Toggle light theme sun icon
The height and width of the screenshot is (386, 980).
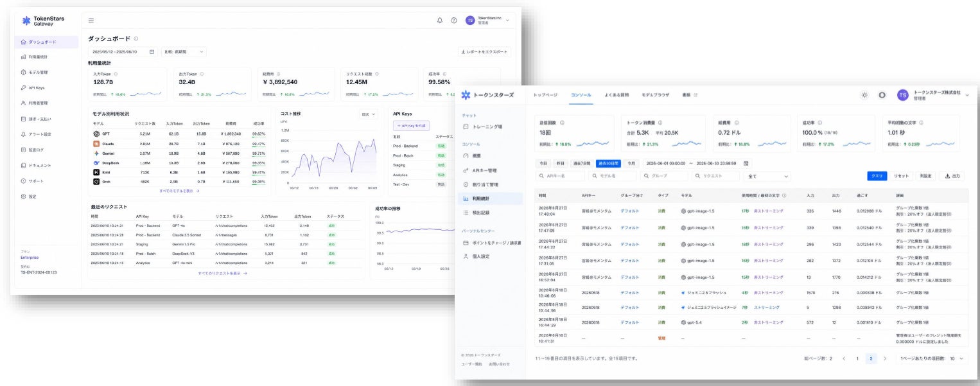pos(864,95)
